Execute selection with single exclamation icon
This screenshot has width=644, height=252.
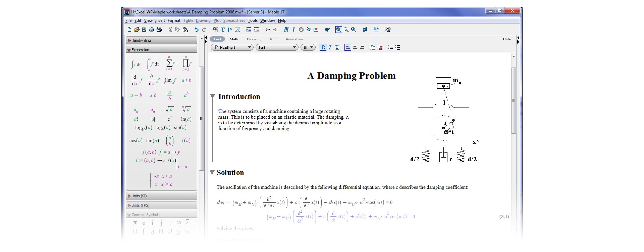[x=293, y=30]
